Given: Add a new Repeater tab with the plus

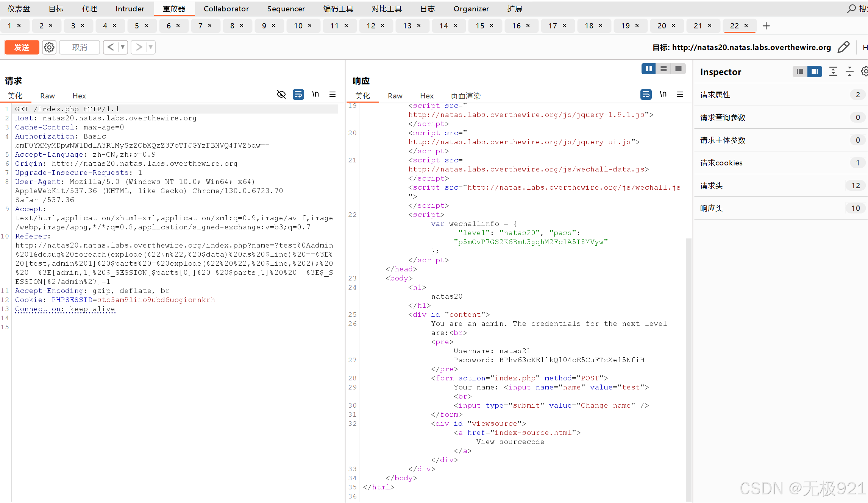Looking at the screenshot, I should point(766,26).
